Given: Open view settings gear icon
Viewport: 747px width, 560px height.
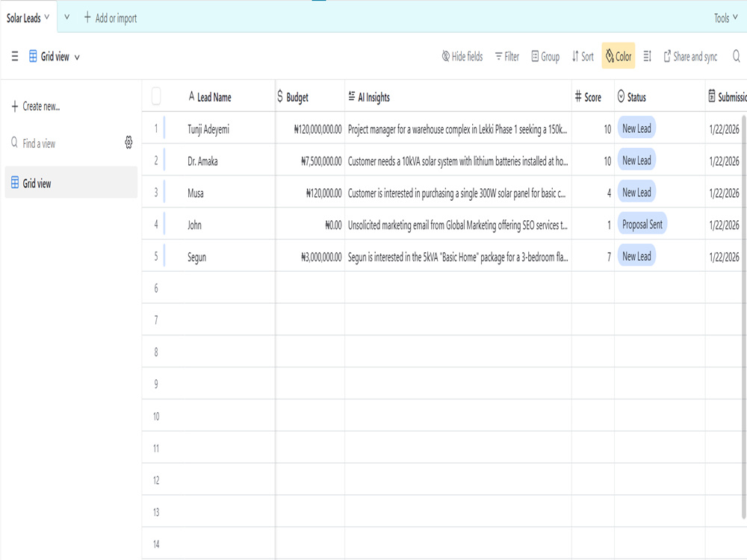Looking at the screenshot, I should tap(128, 143).
